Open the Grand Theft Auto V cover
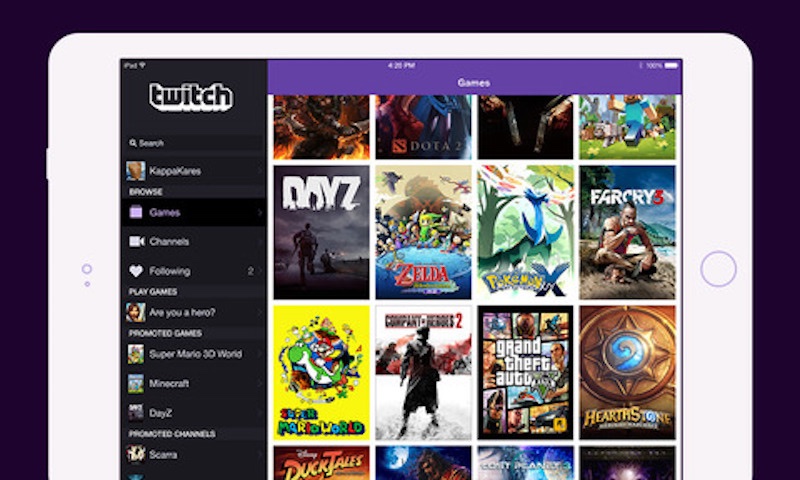The width and height of the screenshot is (800, 480). coord(526,372)
